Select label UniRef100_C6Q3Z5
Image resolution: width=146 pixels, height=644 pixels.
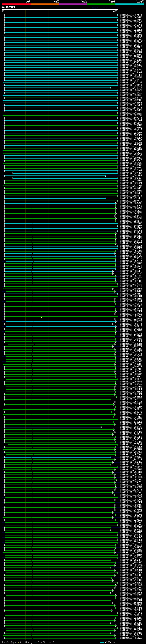pos(131,246)
